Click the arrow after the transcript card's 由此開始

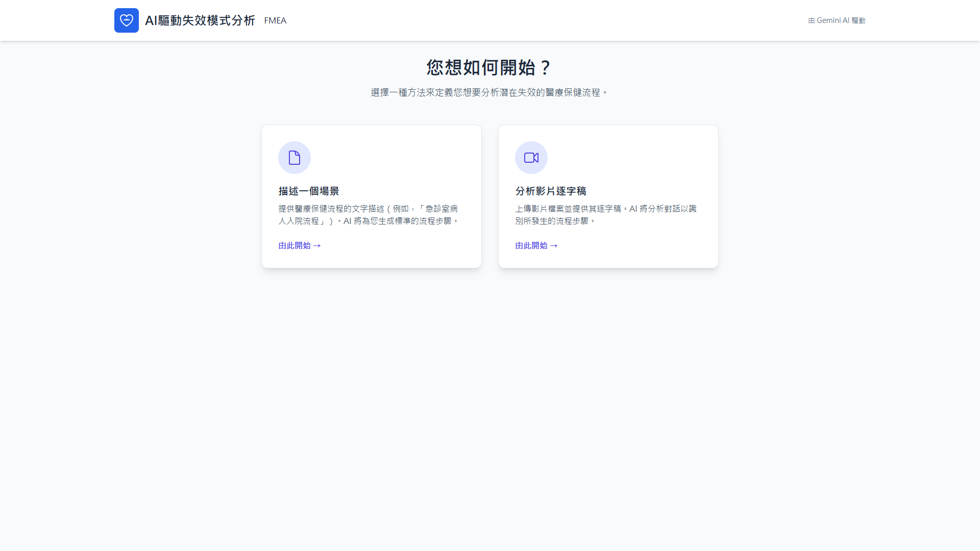[554, 246]
